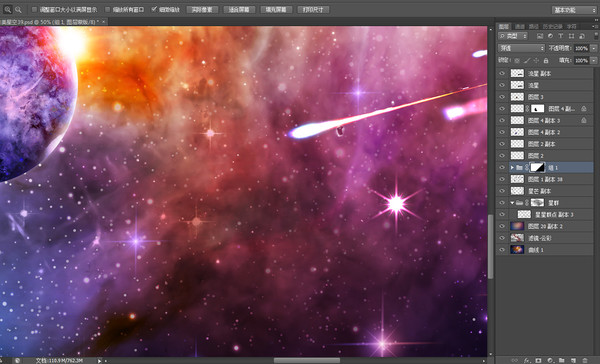Image resolution: width=600 pixels, height=364 pixels.
Task: Select the zoom out magnifier icon
Action: point(18,10)
